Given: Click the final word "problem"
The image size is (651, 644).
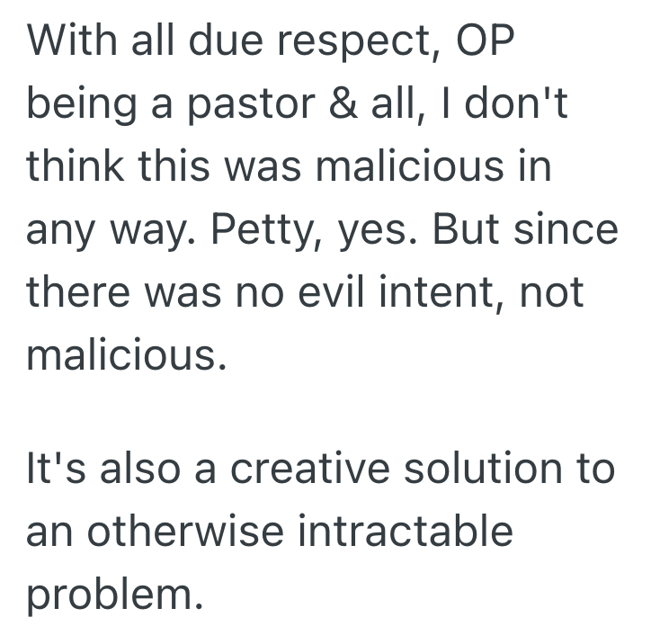Looking at the screenshot, I should (x=110, y=596).
